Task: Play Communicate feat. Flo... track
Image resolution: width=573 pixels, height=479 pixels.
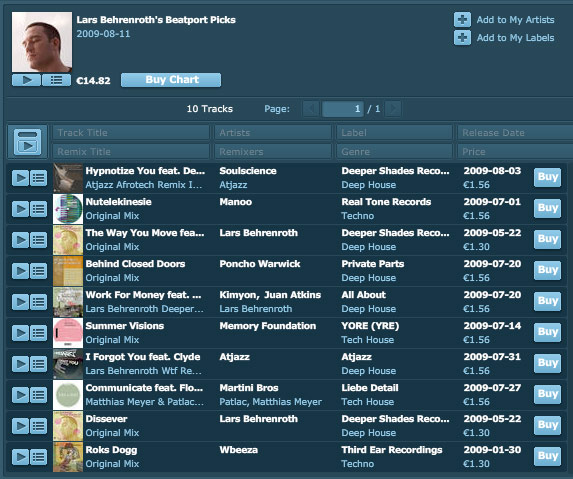Action: (20, 395)
